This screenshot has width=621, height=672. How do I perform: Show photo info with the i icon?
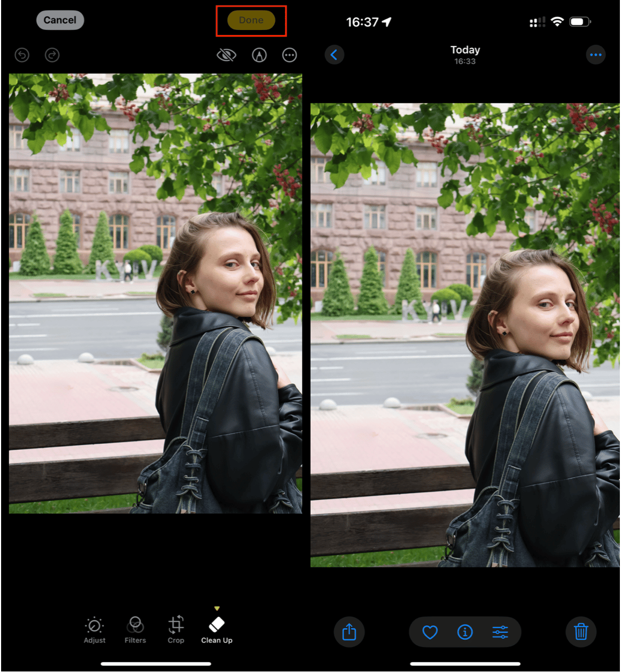click(465, 632)
